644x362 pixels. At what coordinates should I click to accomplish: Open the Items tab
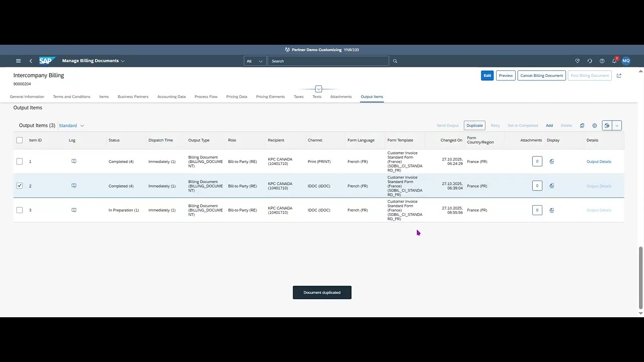pyautogui.click(x=104, y=97)
